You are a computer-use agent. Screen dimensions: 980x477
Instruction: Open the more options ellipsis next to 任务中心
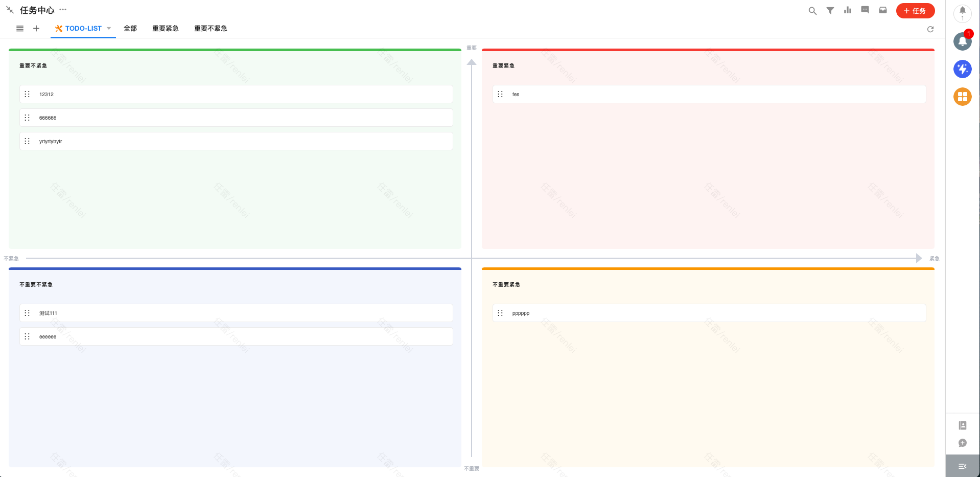[63, 10]
